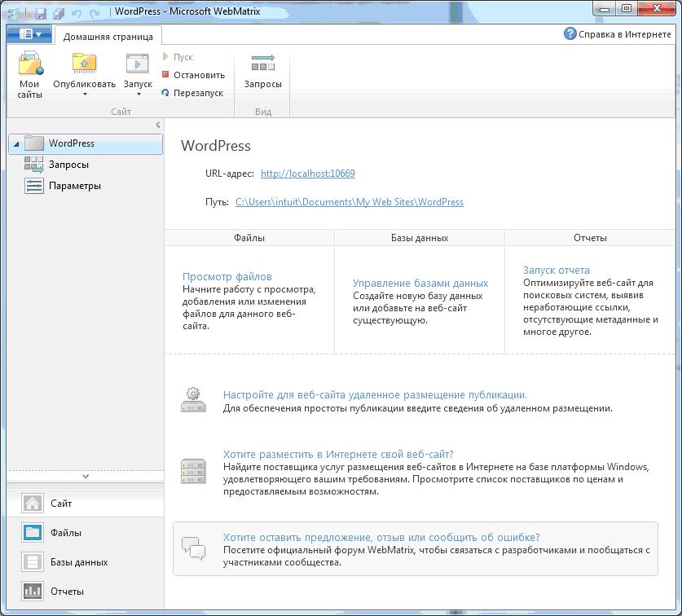The height and width of the screenshot is (616, 682).
Task: Switch to the Отчеты workspace
Action: pos(86,592)
